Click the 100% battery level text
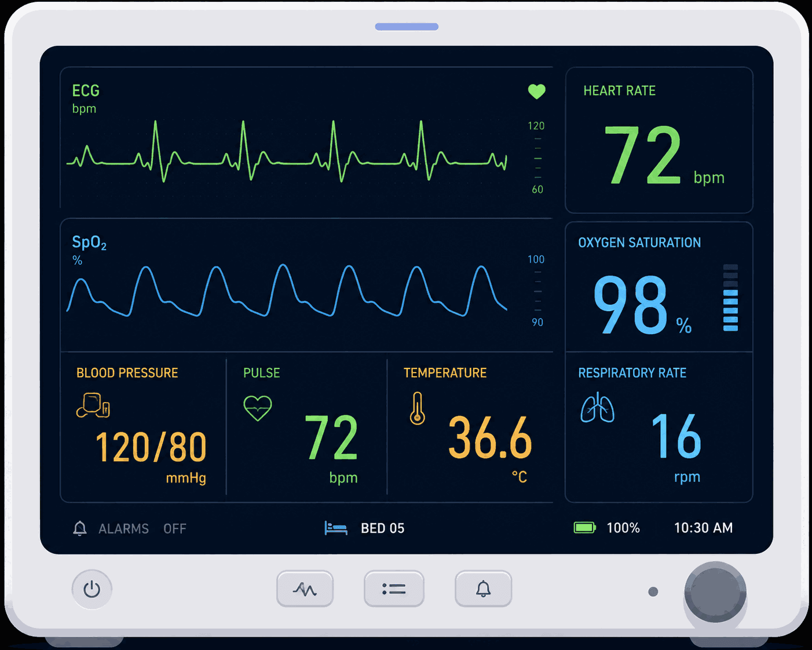The height and width of the screenshot is (650, 812). (623, 528)
